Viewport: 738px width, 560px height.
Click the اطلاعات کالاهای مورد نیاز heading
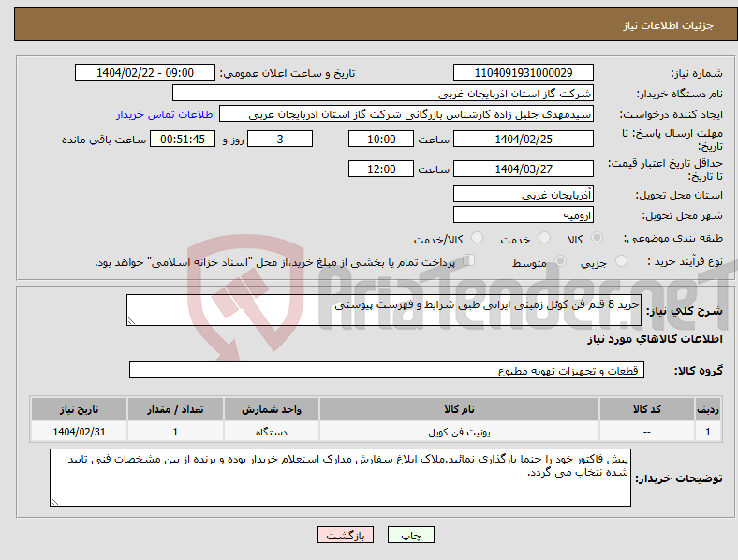pyautogui.click(x=655, y=339)
